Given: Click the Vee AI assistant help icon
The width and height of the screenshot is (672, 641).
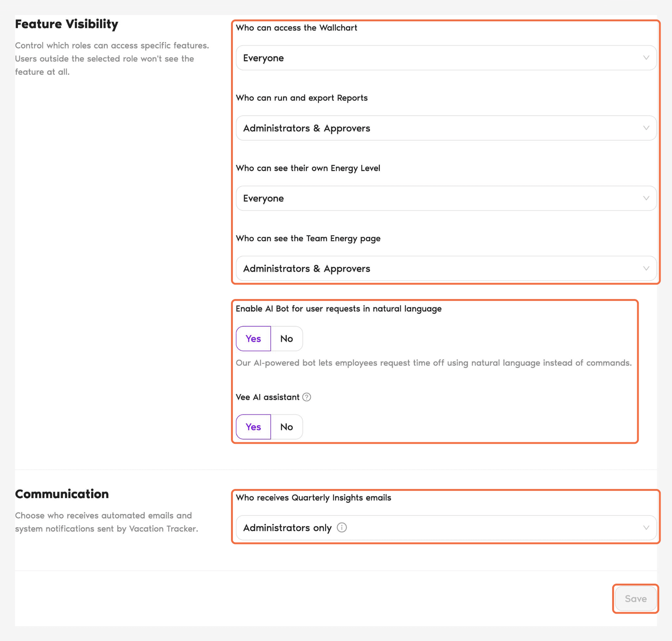Looking at the screenshot, I should (x=307, y=397).
